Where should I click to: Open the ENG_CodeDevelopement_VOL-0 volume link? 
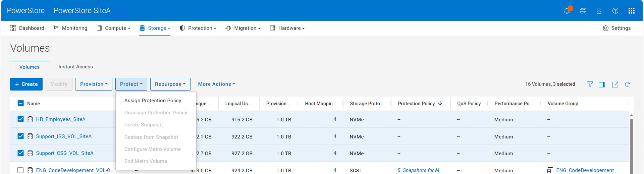tap(74, 170)
